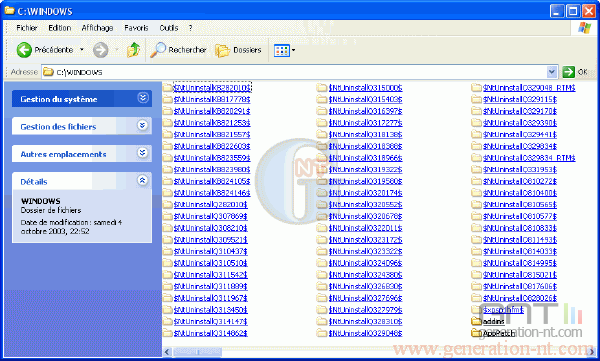
Task: Open the Précédente history dropdown arrow
Action: 82,50
